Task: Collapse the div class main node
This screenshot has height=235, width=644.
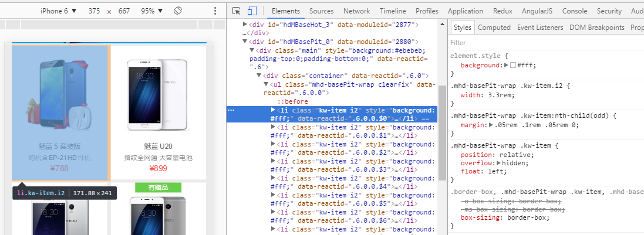Action: [x=252, y=50]
